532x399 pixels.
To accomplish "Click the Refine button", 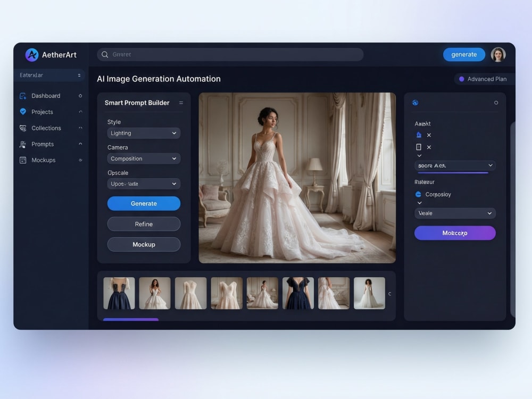I will coord(144,224).
